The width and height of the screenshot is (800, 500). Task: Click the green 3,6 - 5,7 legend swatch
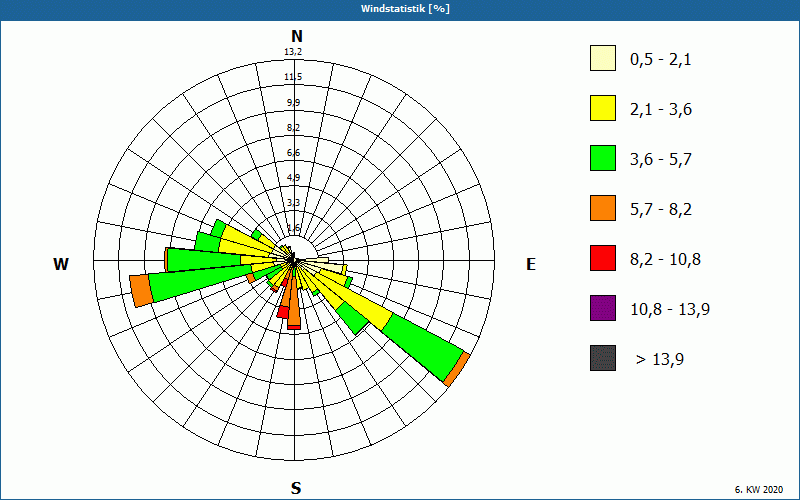(x=603, y=158)
